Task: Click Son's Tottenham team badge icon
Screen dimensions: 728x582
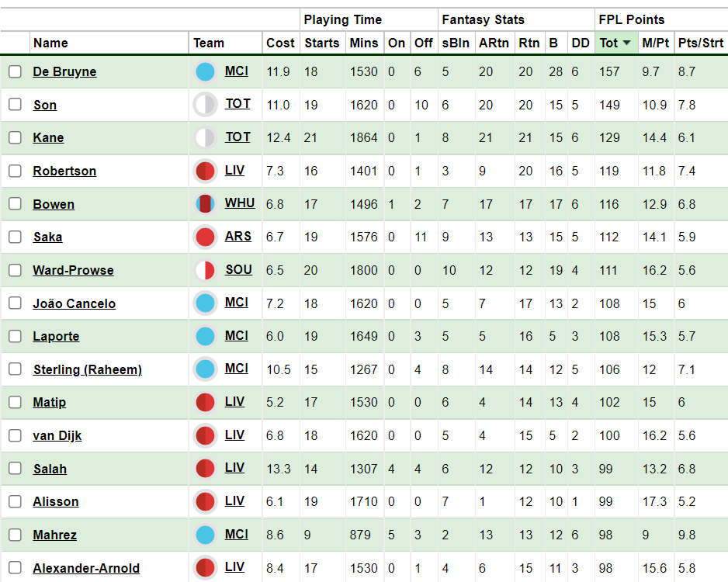Action: click(205, 105)
